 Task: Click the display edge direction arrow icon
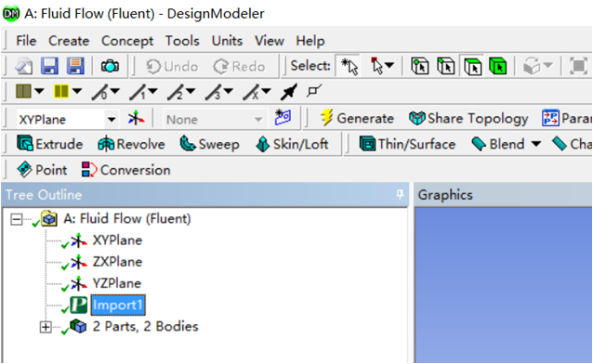tap(289, 92)
